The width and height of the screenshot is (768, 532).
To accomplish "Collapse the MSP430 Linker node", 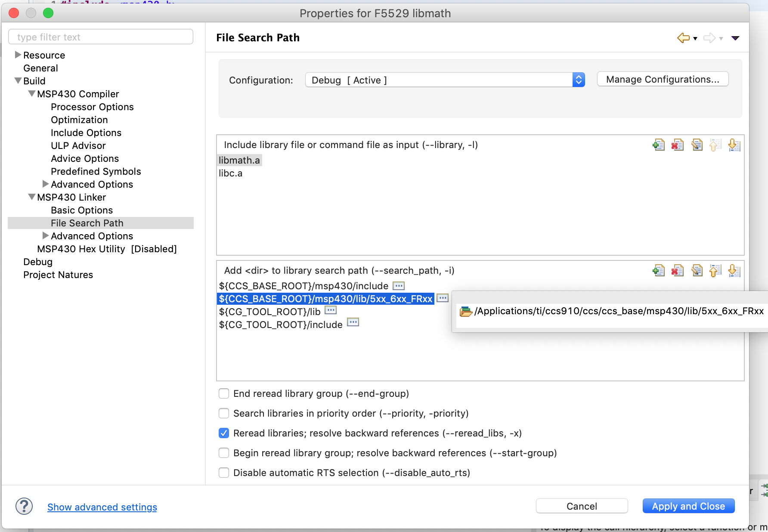I will click(32, 197).
